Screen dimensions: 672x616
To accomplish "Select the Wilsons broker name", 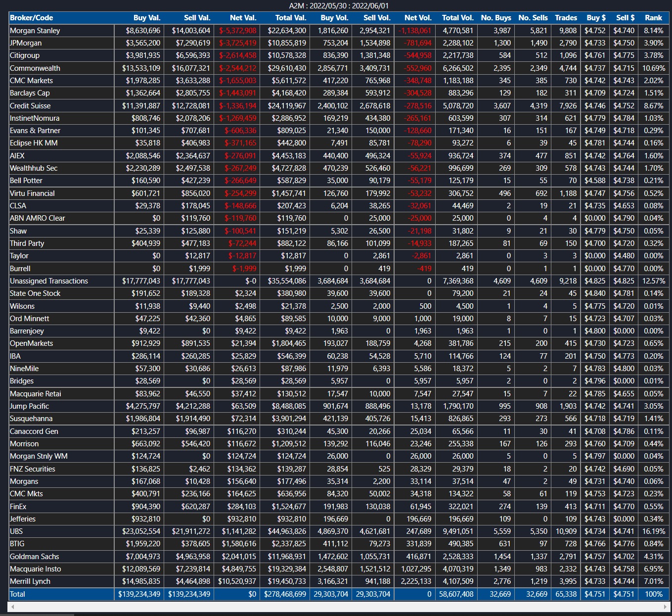I will 22,306.
